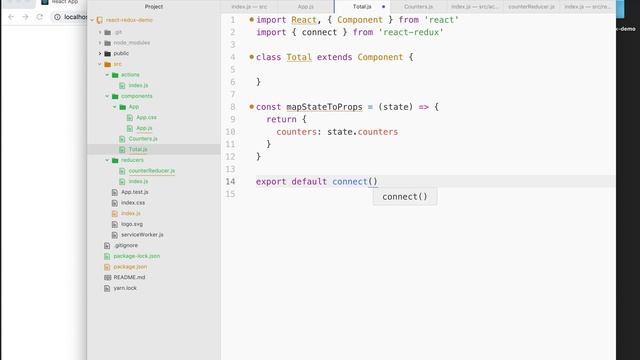Click the file icon beside logo.svg
Screen dimensions: 640x360
(x=115, y=224)
